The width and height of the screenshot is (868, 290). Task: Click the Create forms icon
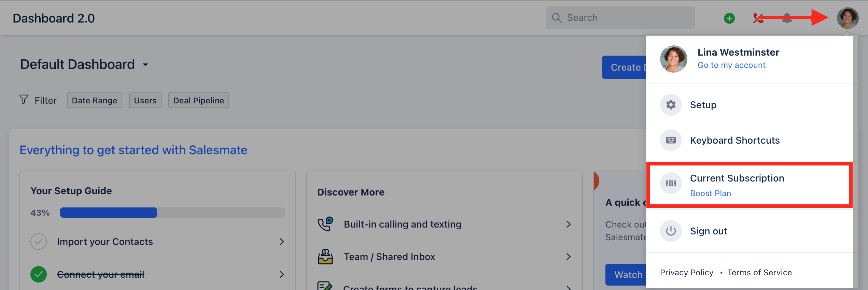pos(325,286)
